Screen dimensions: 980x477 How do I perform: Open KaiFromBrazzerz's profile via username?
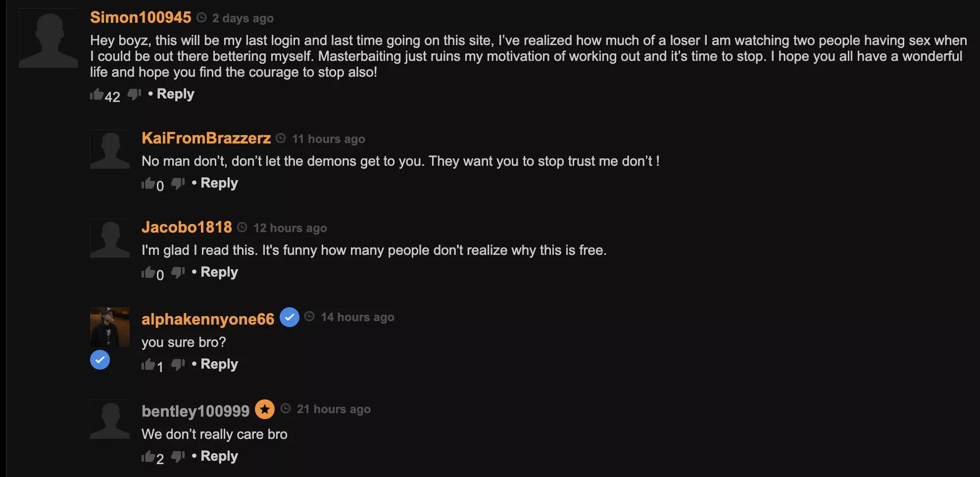[x=206, y=138]
